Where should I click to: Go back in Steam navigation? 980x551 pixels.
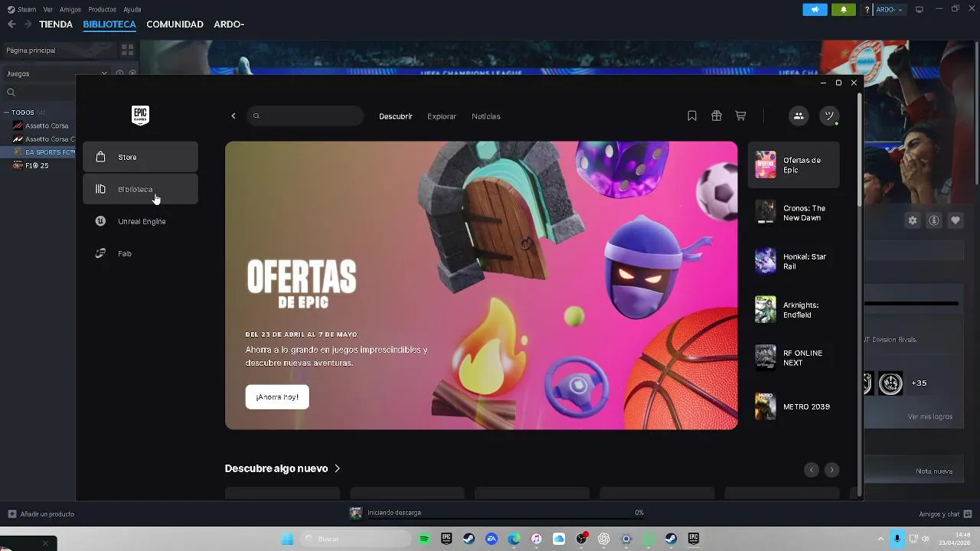11,24
